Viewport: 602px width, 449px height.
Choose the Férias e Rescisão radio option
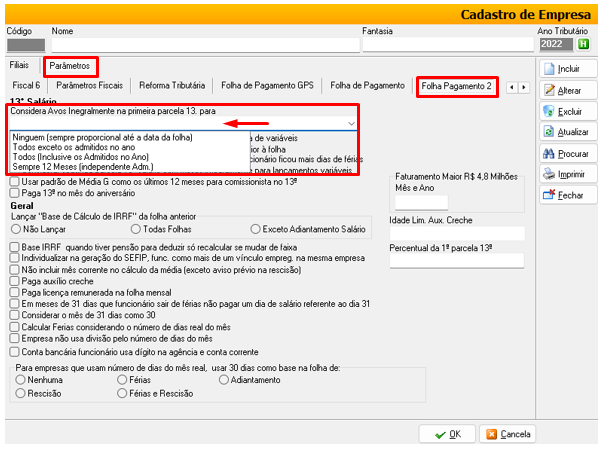pyautogui.click(x=122, y=393)
